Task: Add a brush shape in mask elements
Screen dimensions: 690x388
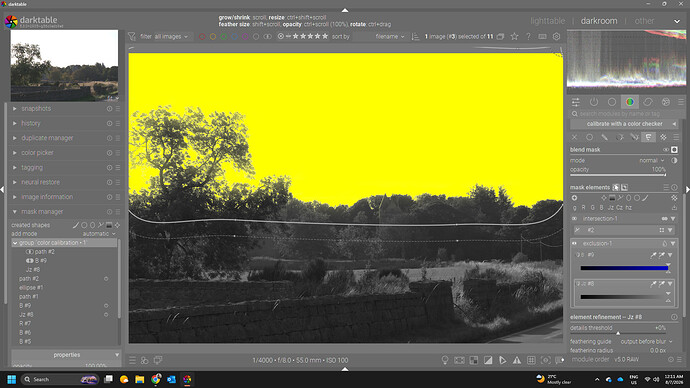Action: click(x=645, y=198)
